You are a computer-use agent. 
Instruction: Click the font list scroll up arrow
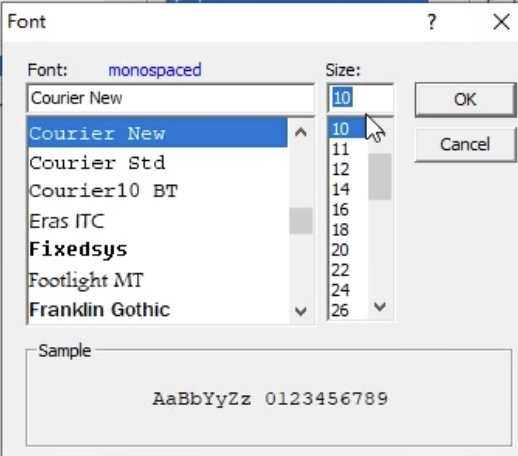(x=301, y=133)
